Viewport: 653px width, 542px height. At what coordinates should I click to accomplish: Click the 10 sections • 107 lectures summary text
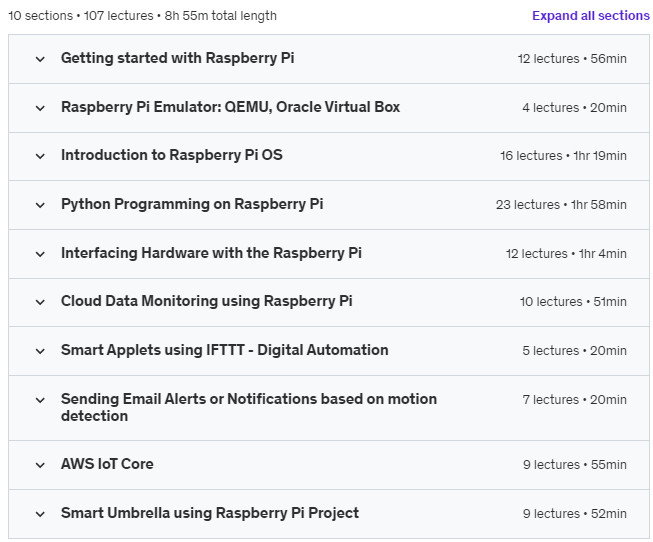(x=142, y=16)
